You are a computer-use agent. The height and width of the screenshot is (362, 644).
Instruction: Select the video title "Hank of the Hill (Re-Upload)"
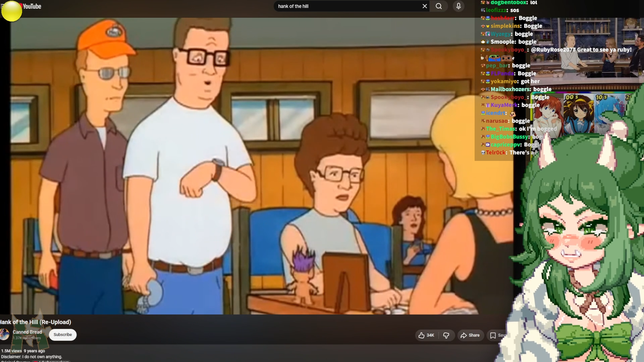(36, 322)
